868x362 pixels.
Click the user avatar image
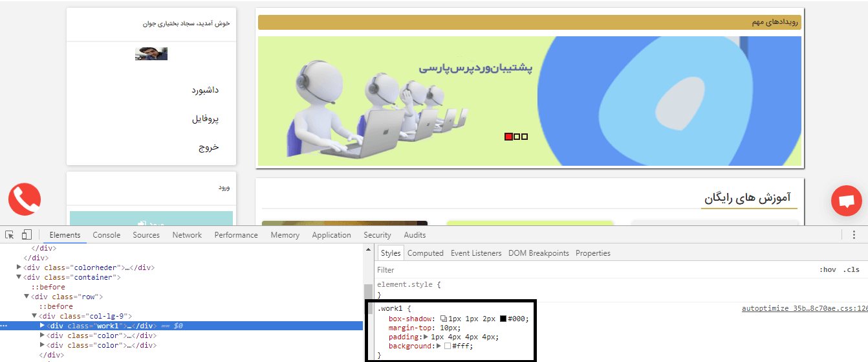[x=151, y=54]
